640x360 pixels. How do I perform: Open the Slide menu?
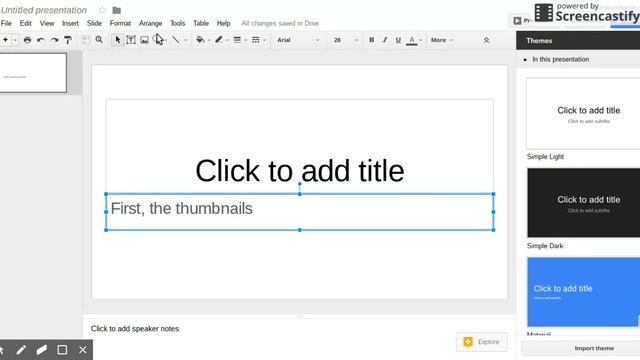pos(94,23)
